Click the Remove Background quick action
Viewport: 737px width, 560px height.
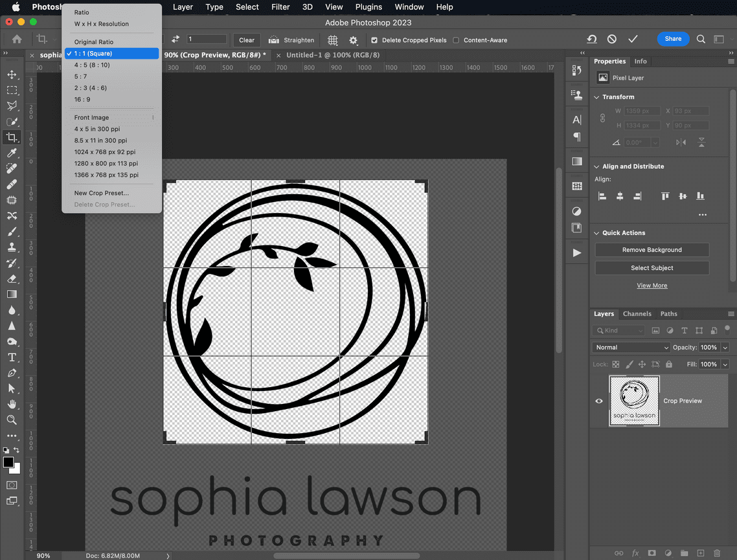tap(652, 249)
